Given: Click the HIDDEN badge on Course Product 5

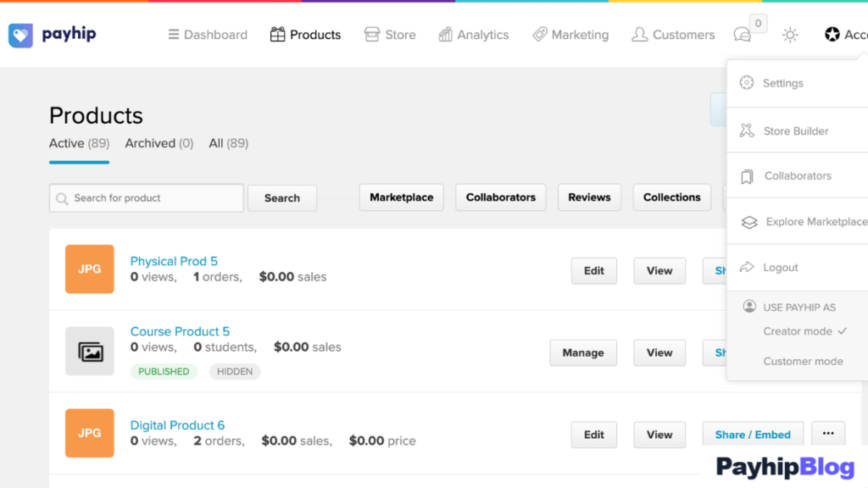Looking at the screenshot, I should click(235, 371).
